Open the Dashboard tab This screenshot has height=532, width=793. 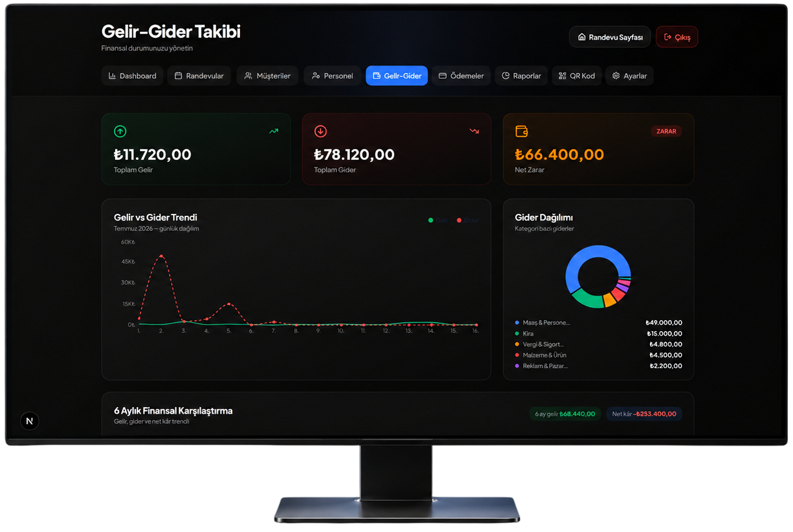(132, 76)
